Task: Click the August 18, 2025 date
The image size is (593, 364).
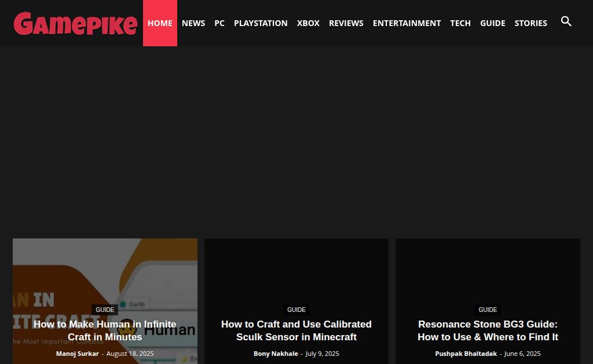Action: point(130,354)
